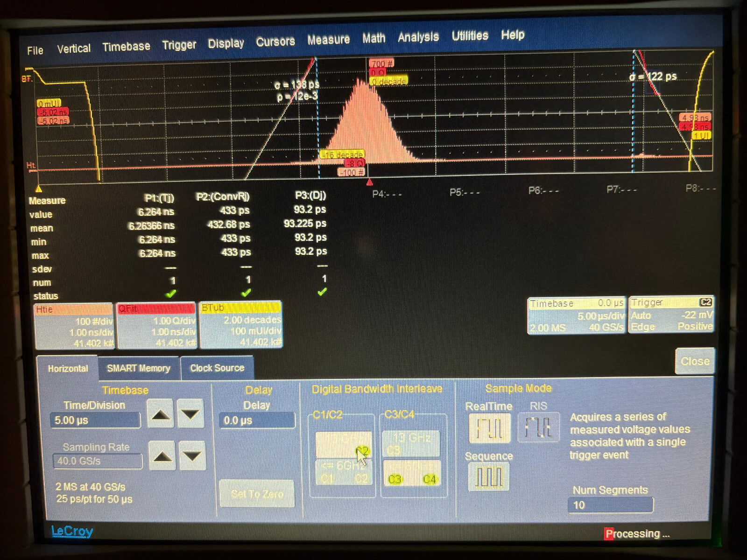Click the Ht trace label on grid
This screenshot has width=747, height=560.
(x=31, y=165)
